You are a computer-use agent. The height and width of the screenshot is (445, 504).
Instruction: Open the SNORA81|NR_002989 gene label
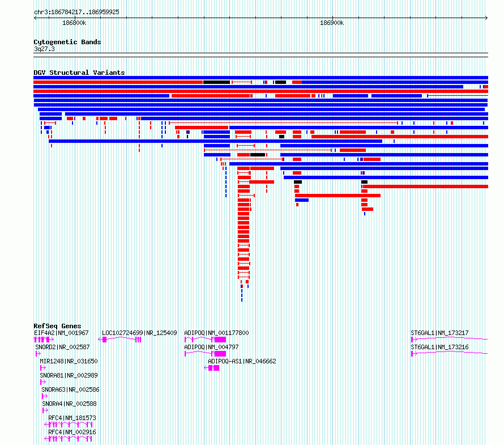(x=69, y=375)
